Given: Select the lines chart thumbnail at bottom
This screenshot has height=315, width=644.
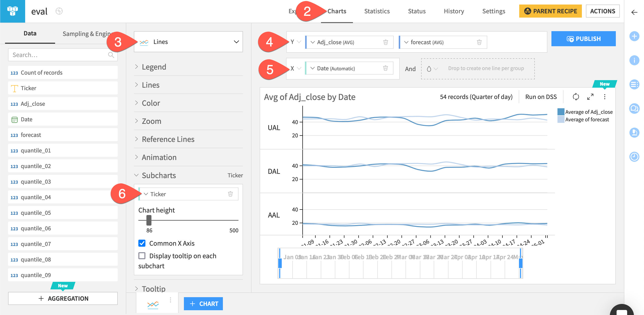Looking at the screenshot, I should (x=153, y=304).
